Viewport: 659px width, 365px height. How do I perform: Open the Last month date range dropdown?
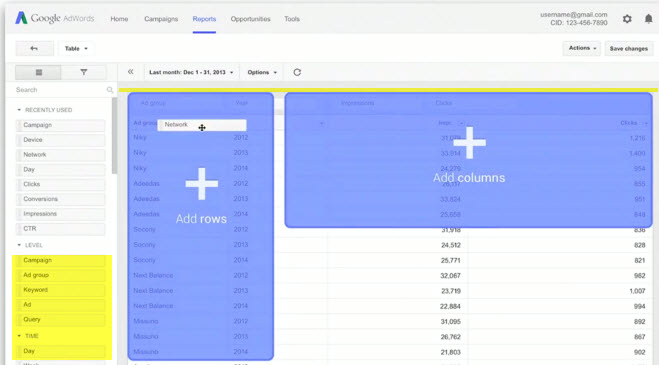[x=191, y=72]
